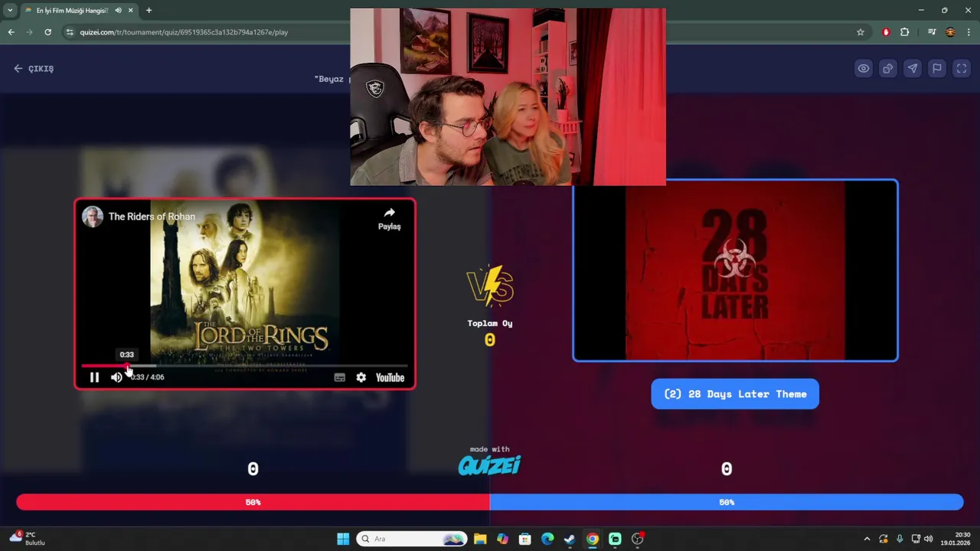Image resolution: width=980 pixels, height=551 pixels.
Task: Toggle the eye visibility icon
Action: [864, 68]
